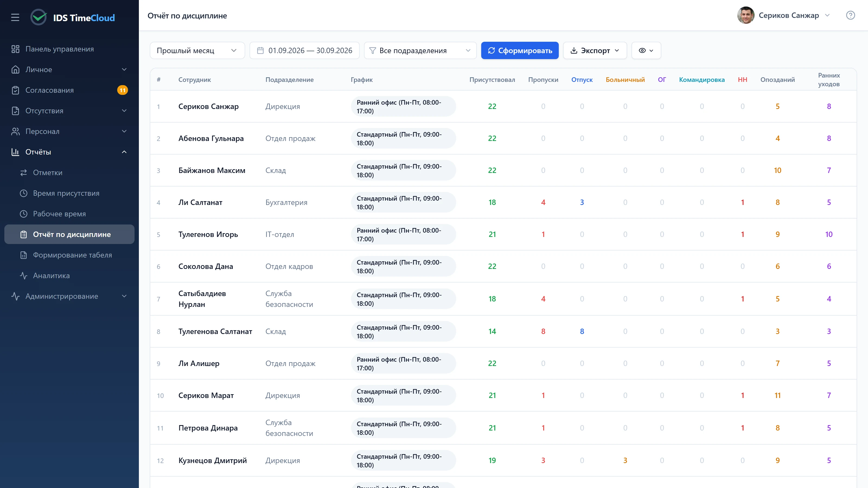Expand the Администрирование section
This screenshot has width=868, height=488.
(69, 296)
